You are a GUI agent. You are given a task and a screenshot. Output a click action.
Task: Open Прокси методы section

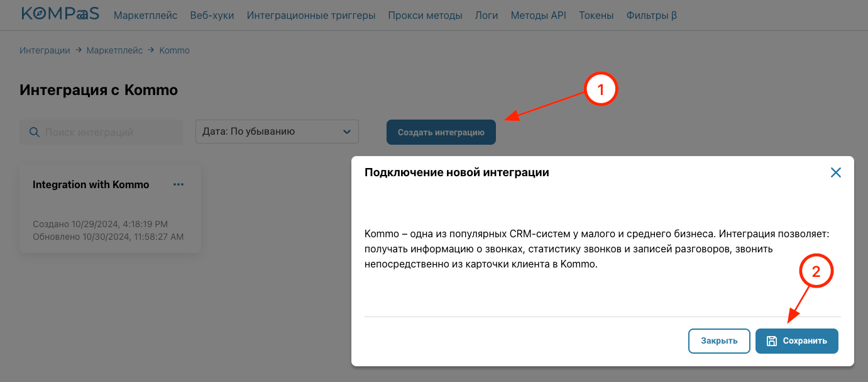coord(425,15)
